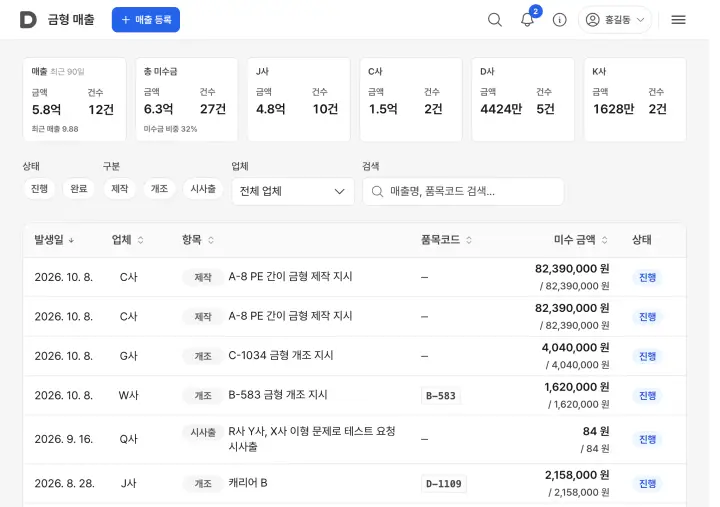Click the notification badge showing 2

point(535,11)
